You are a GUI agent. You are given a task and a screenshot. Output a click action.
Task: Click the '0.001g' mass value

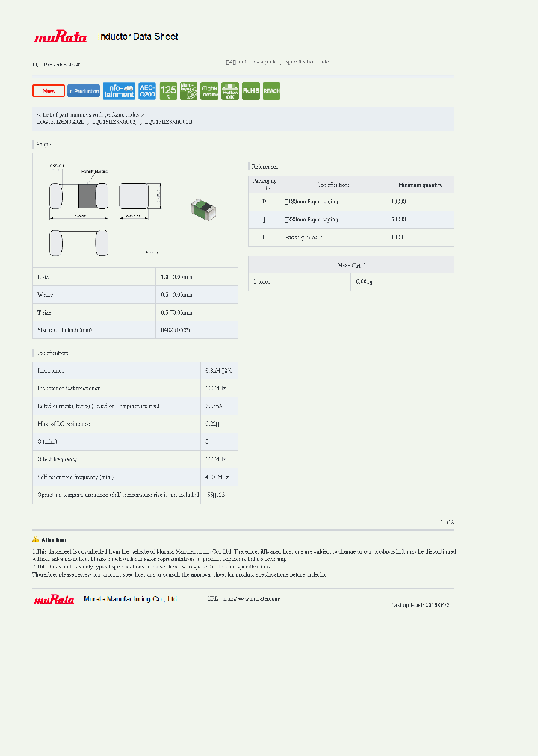click(364, 282)
